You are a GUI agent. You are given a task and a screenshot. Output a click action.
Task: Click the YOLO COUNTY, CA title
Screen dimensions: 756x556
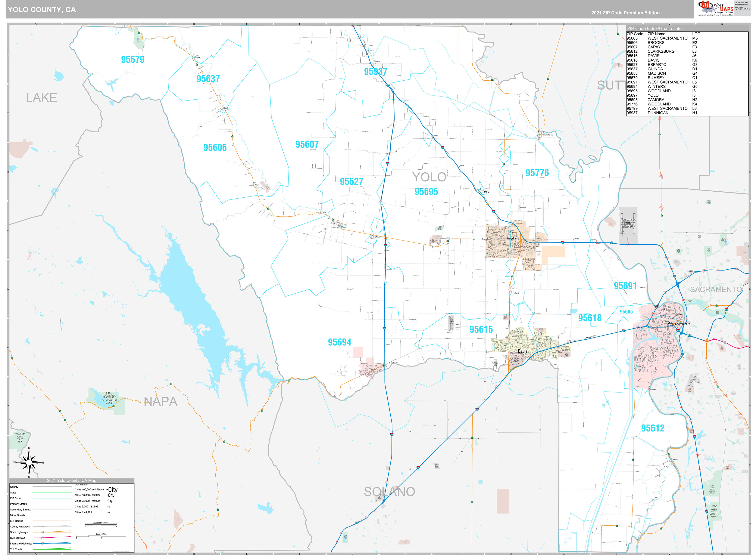42,10
